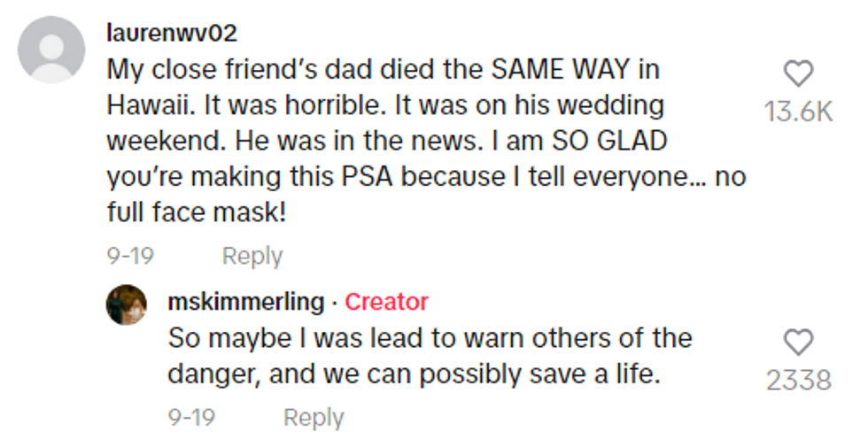Reply to laurenwv02's comment
The height and width of the screenshot is (447, 868).
(252, 257)
